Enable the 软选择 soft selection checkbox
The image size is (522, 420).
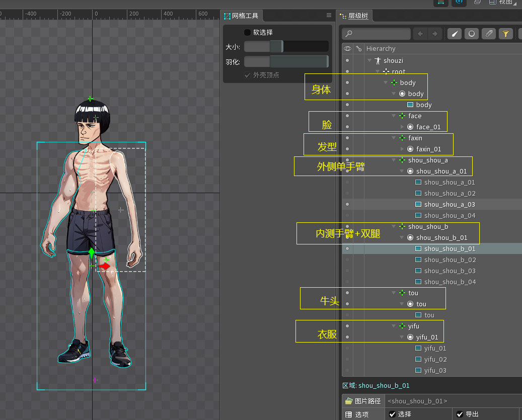247,32
